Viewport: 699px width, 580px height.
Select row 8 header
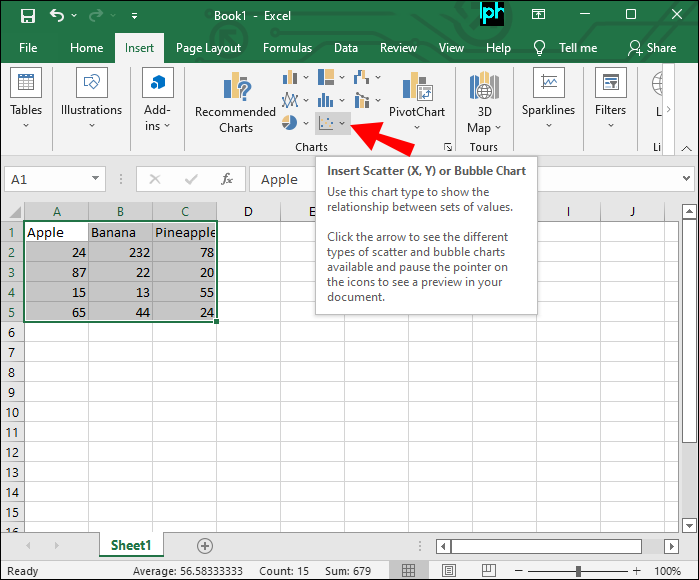point(12,372)
